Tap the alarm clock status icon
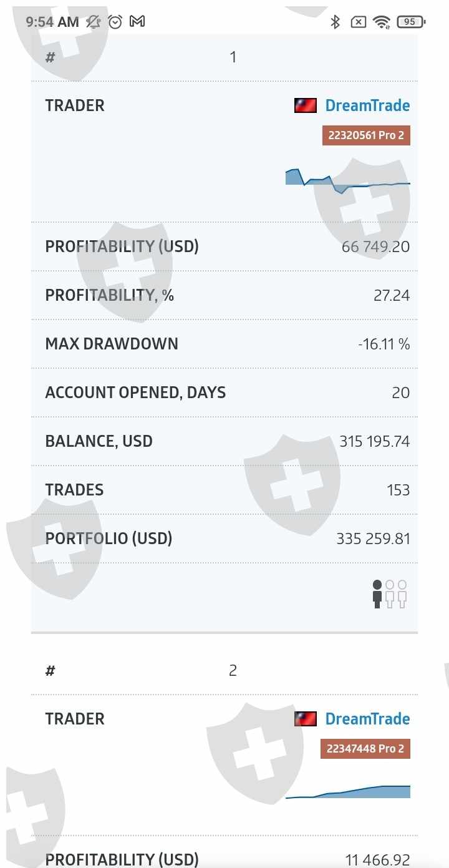Viewport: 449px width, 868px height. [x=115, y=22]
